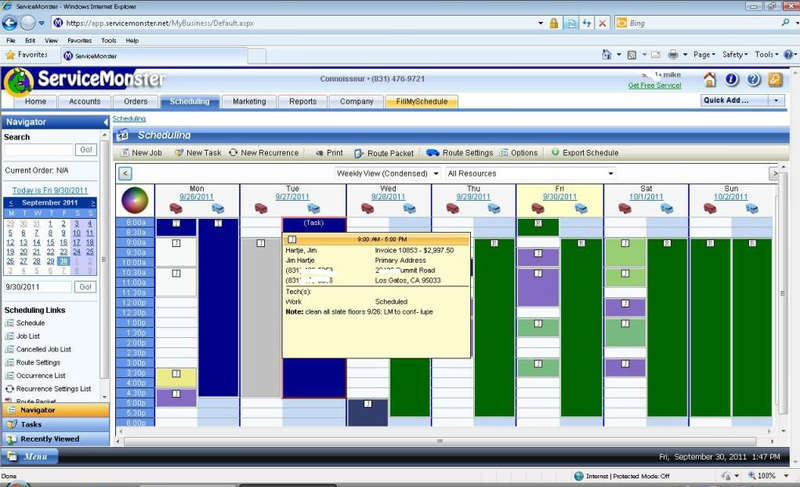Click the Navigator search input field
The height and width of the screenshot is (487, 800).
click(38, 150)
